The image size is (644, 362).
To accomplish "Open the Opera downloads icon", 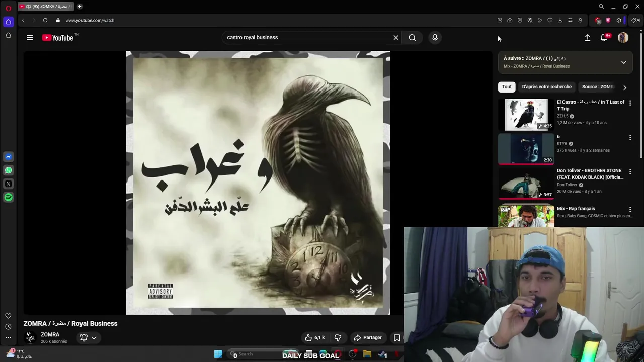I will (560, 20).
